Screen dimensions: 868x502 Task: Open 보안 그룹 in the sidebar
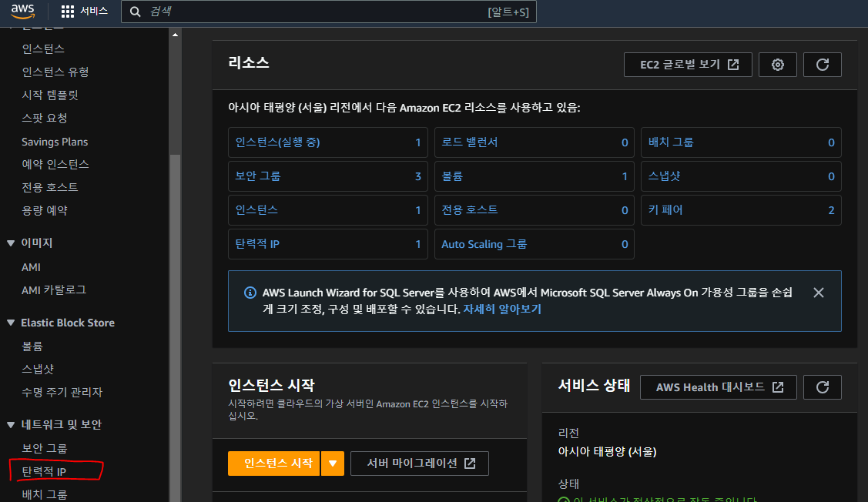pos(45,448)
